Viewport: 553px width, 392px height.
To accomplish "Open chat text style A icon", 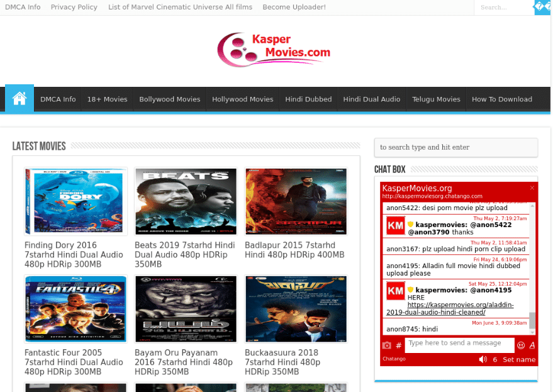I will tap(532, 345).
